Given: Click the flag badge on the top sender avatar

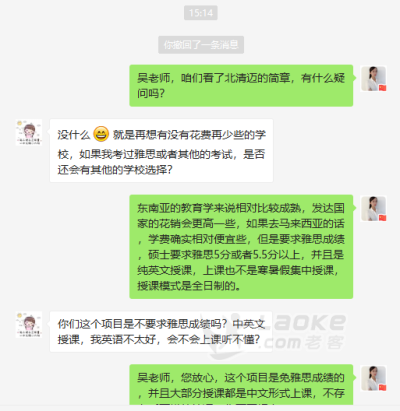Looking at the screenshot, I should 382,88.
